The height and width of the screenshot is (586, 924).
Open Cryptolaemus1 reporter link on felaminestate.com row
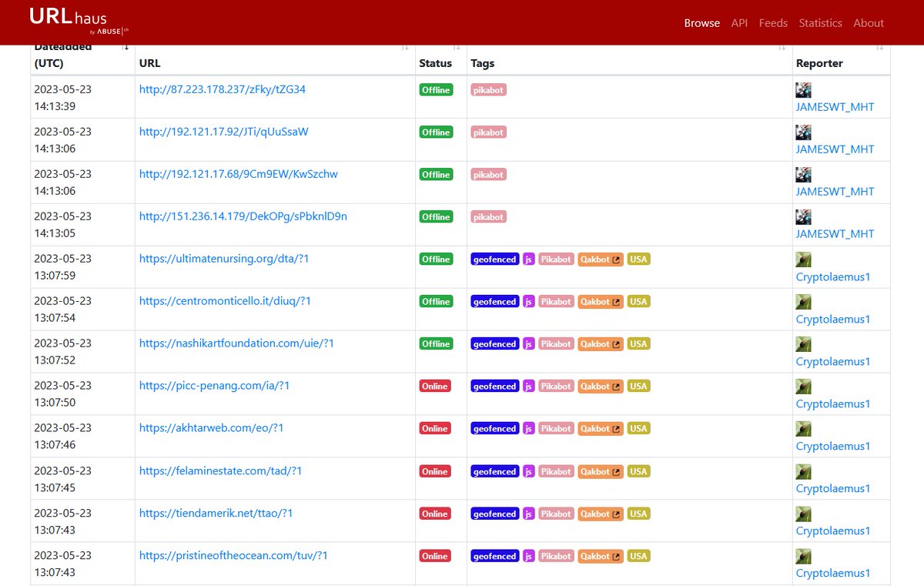tap(833, 488)
